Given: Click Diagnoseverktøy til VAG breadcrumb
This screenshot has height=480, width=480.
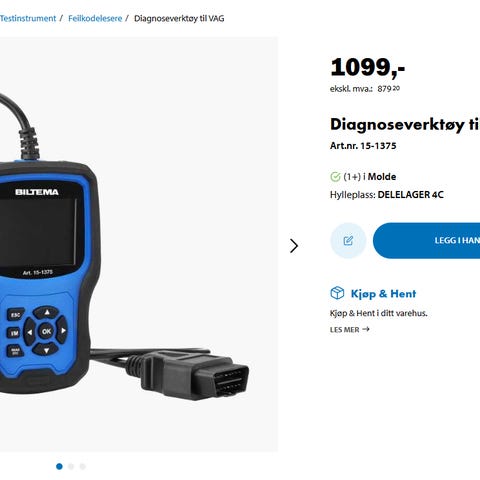Looking at the screenshot, I should [179, 18].
